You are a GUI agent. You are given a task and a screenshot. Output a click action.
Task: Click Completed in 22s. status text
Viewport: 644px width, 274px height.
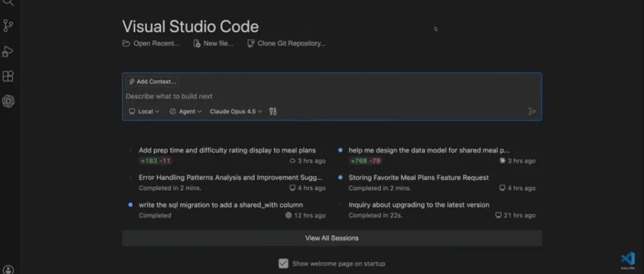376,216
